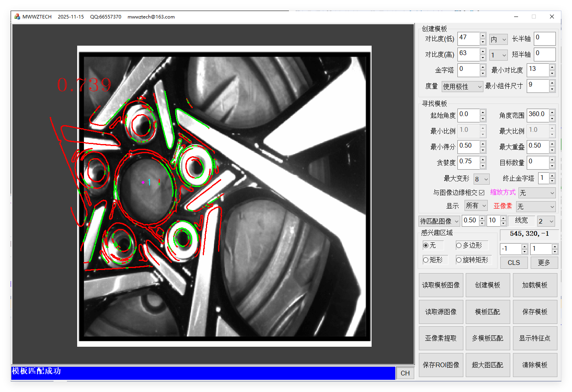Increase 角度范围 with the up arrow
This screenshot has width=572, height=392.
click(552, 112)
